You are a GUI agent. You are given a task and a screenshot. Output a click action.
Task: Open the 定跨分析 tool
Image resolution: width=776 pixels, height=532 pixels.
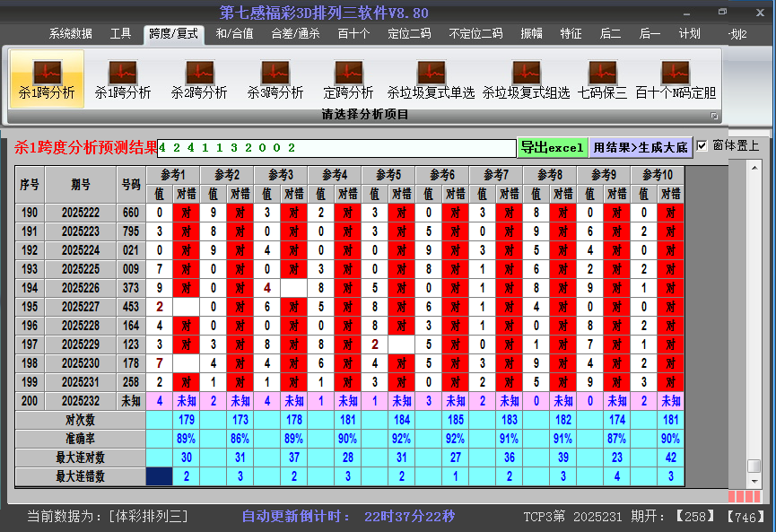(x=348, y=79)
